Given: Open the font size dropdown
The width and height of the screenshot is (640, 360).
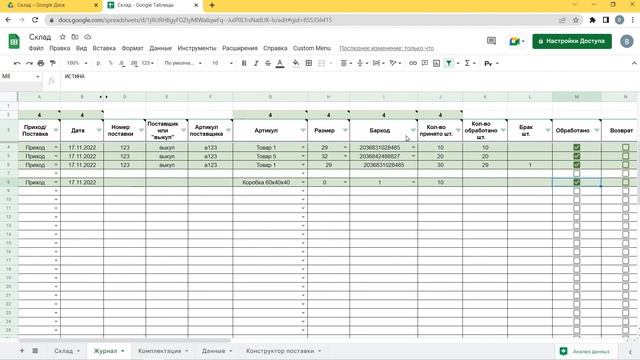Looking at the screenshot, I should (x=222, y=63).
